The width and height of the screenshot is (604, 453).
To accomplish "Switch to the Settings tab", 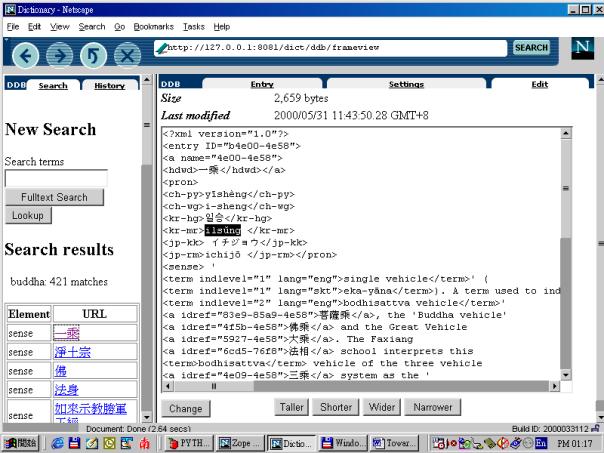I will pyautogui.click(x=406, y=84).
